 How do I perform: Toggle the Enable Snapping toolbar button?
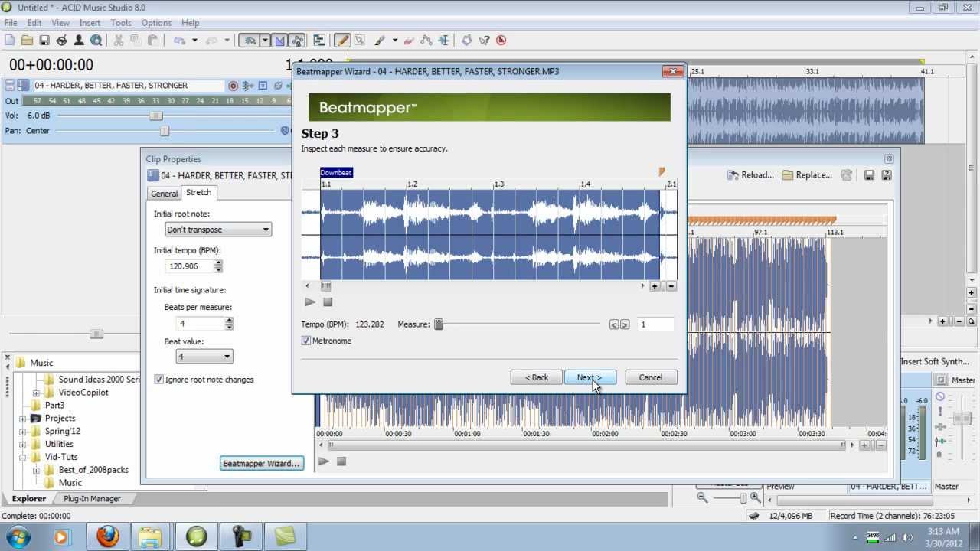[x=249, y=41]
